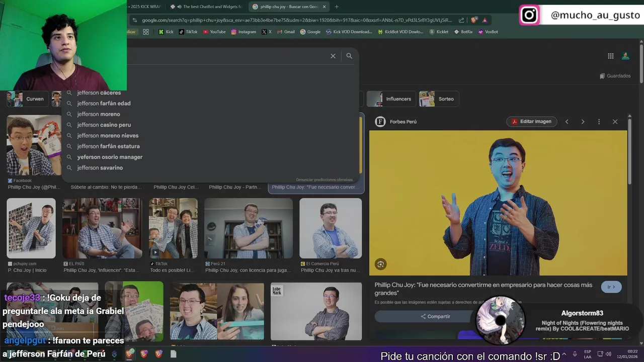Viewport: 644px width, 362px height.
Task: Select suggestion jefferson cáceres
Action: 211,93
